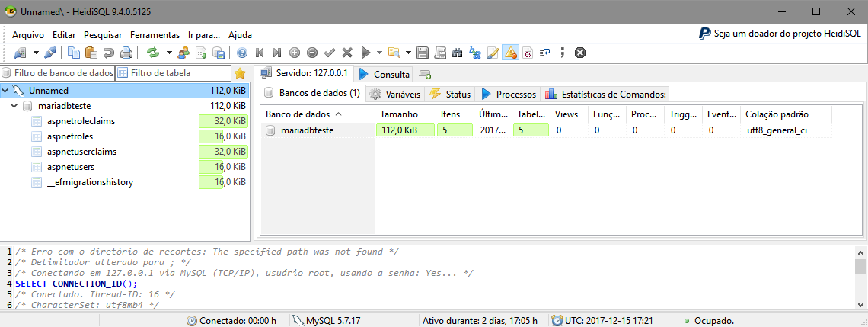Click the green Refresh icon
The height and width of the screenshot is (327, 868).
152,53
